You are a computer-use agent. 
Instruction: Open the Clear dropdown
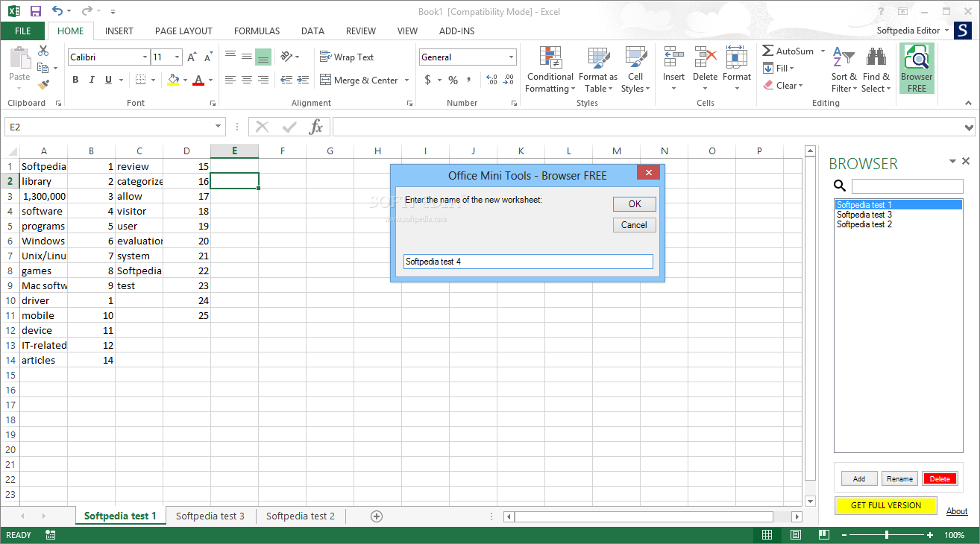click(783, 86)
